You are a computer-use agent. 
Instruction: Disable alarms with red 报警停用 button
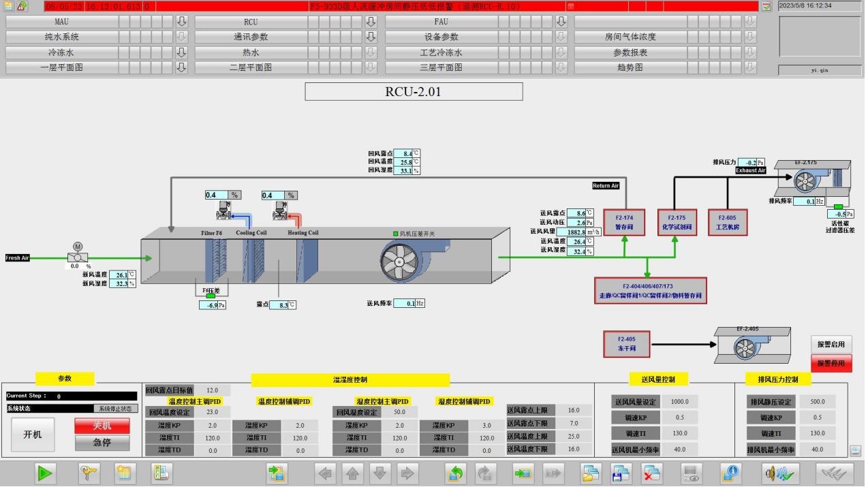[831, 363]
